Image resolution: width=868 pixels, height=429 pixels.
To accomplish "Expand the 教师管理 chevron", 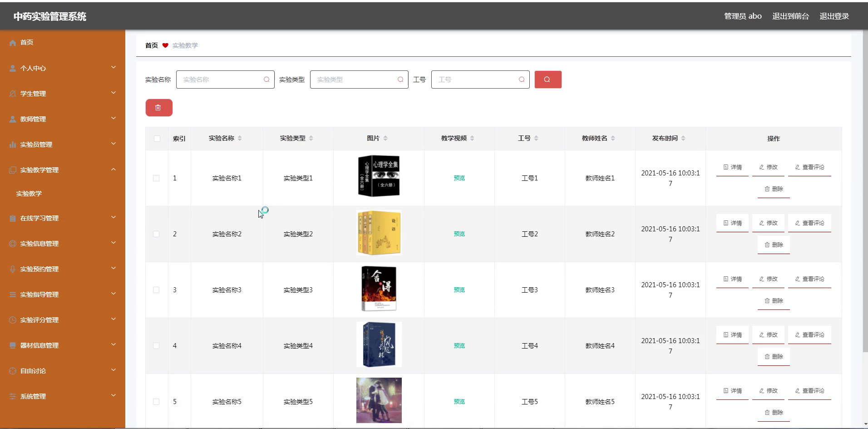I will click(113, 118).
